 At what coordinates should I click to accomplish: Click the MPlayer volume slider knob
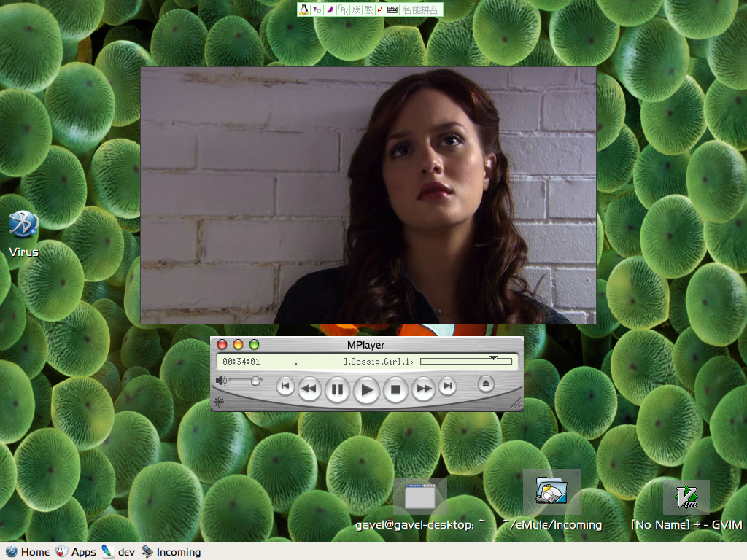(x=256, y=381)
